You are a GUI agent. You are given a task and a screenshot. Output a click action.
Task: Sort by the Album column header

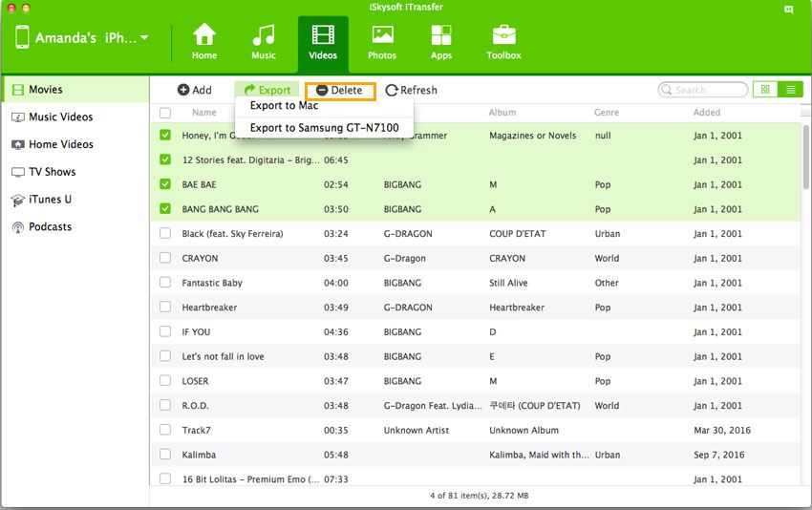point(502,113)
